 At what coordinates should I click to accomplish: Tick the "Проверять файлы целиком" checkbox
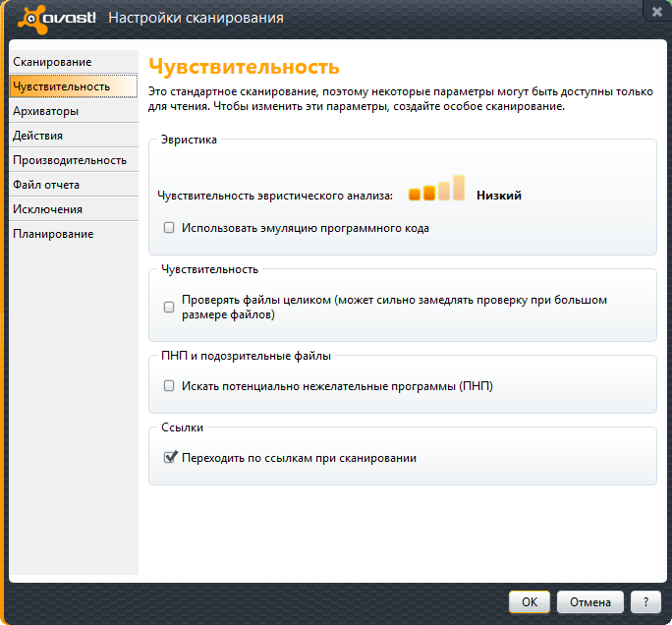169,307
